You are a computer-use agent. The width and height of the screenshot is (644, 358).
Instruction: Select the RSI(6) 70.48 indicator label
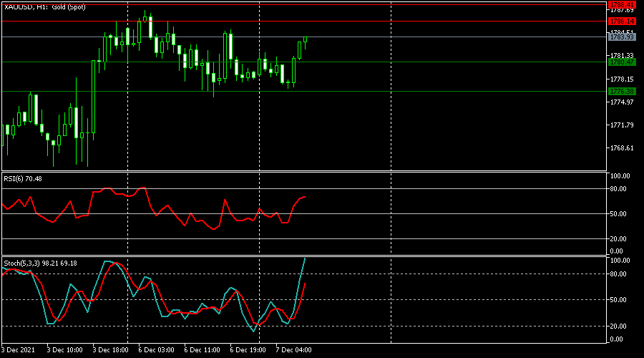click(x=23, y=179)
